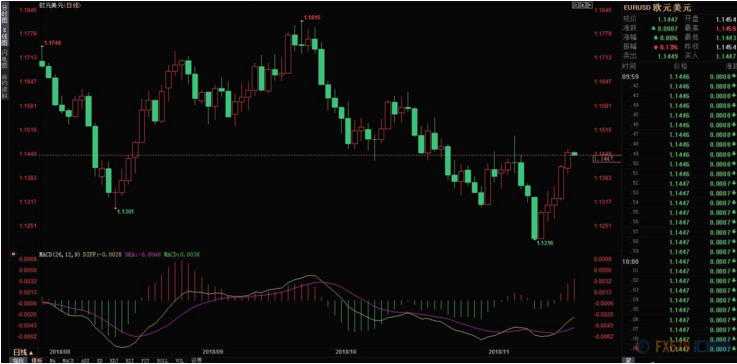Screen dimensions: 737x364
Task: Switch to the KD indicator tab
Action: point(101,360)
